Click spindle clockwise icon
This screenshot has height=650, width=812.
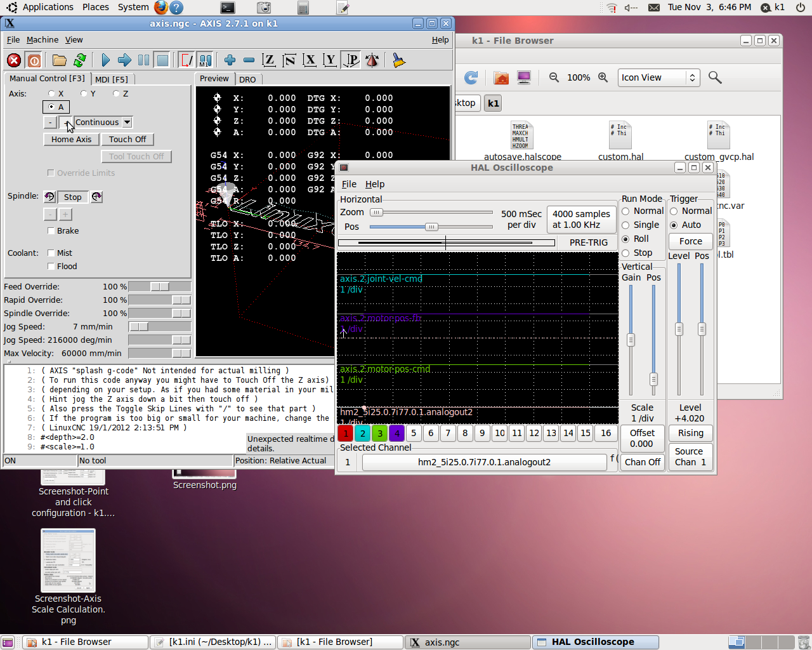click(x=96, y=197)
